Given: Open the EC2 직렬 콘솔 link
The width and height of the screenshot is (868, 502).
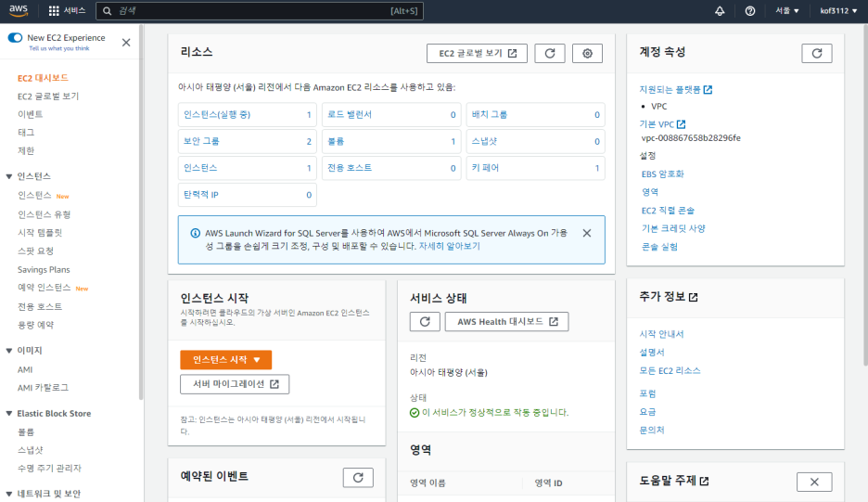Looking at the screenshot, I should [x=668, y=211].
